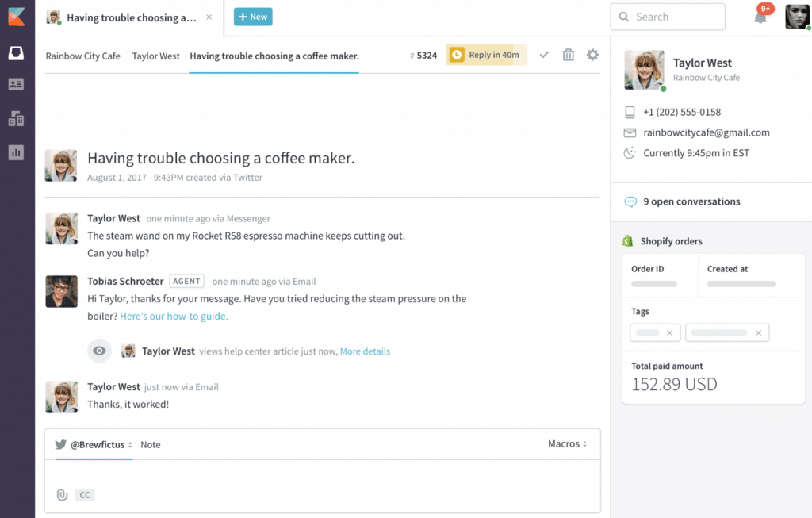
Task: Click in the Search field
Action: click(x=667, y=17)
